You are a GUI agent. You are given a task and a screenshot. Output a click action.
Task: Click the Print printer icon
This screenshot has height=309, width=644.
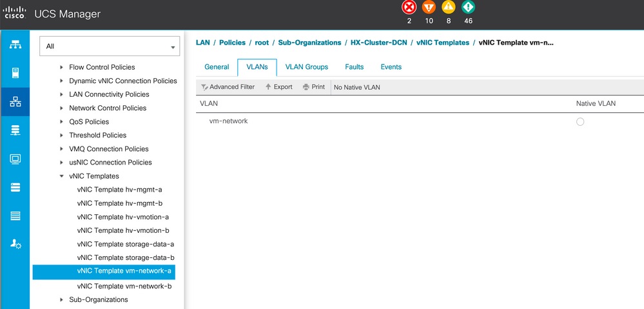point(306,87)
